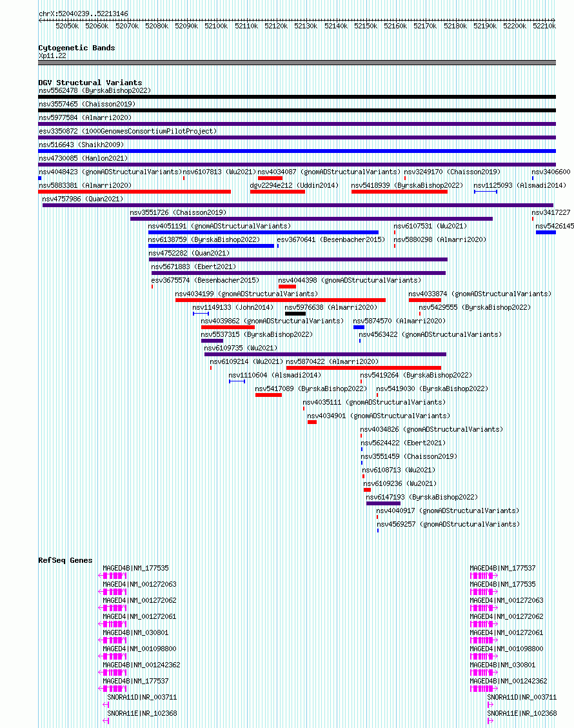Viewport: 574px width, 728px height.
Task: Click the nsv4757986 (Quan2021) label
Action: click(x=83, y=199)
